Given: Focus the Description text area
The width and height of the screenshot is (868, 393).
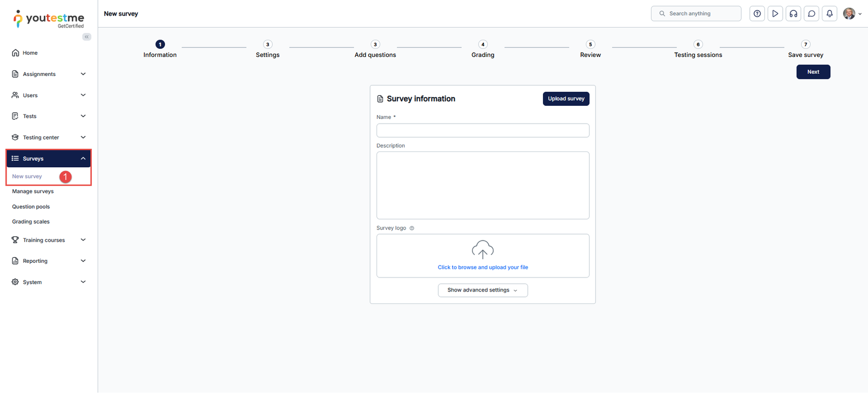Looking at the screenshot, I should (483, 186).
